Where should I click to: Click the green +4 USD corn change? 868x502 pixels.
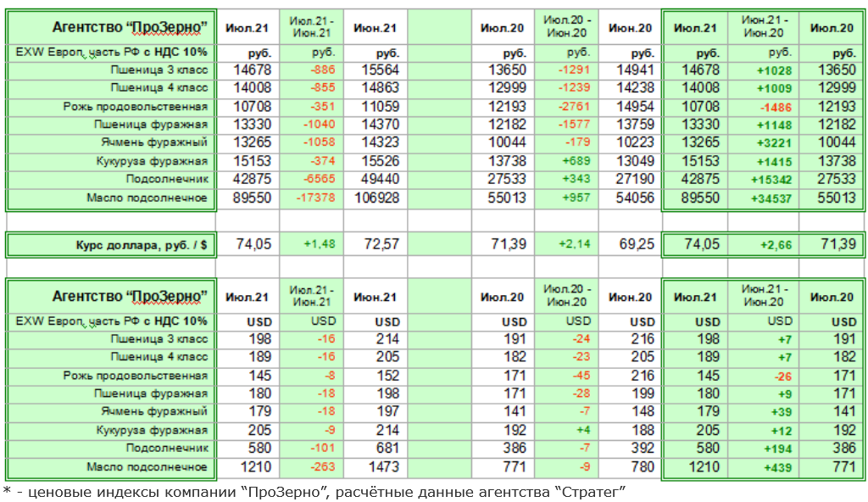coord(583,430)
